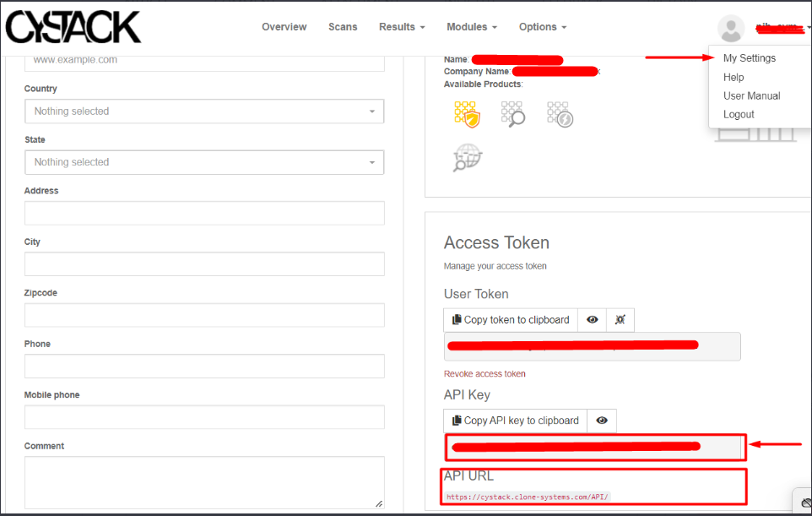Image resolution: width=812 pixels, height=516 pixels.
Task: Choose My Settings from the user menu
Action: [x=750, y=58]
